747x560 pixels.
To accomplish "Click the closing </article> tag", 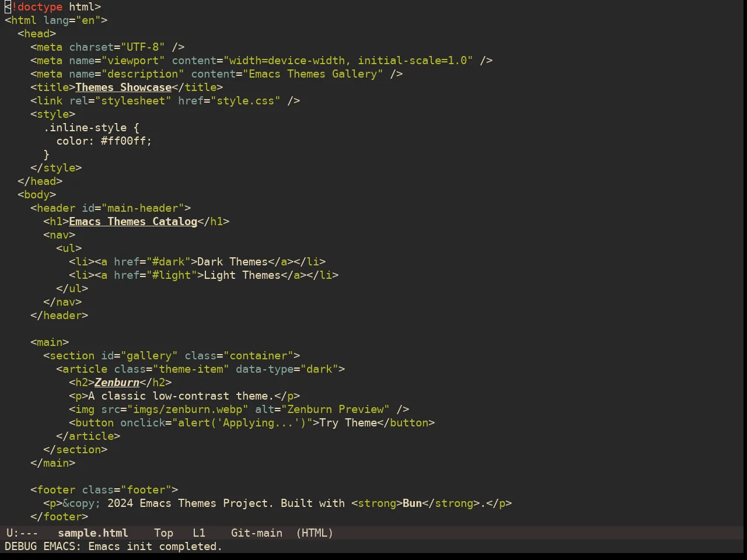I will (x=88, y=436).
